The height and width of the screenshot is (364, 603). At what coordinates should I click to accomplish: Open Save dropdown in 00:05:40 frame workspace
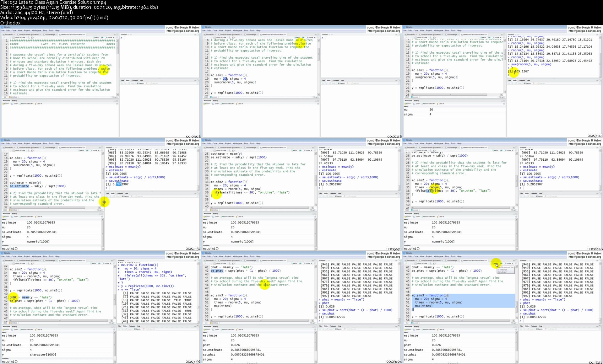point(218,217)
